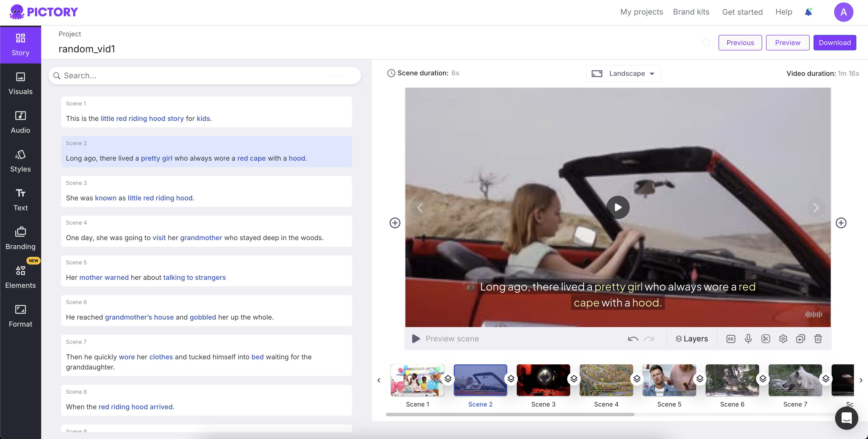Delete the current scene
The height and width of the screenshot is (439, 868).
[x=818, y=339]
